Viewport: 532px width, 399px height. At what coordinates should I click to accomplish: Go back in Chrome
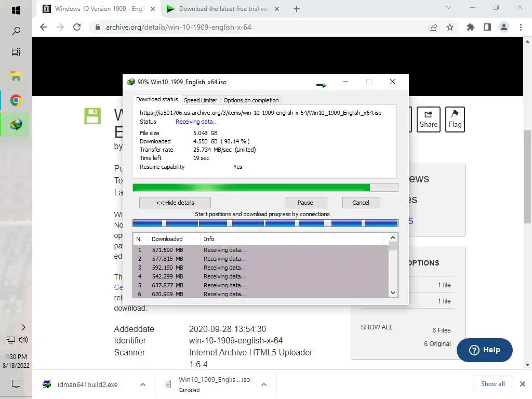44,27
